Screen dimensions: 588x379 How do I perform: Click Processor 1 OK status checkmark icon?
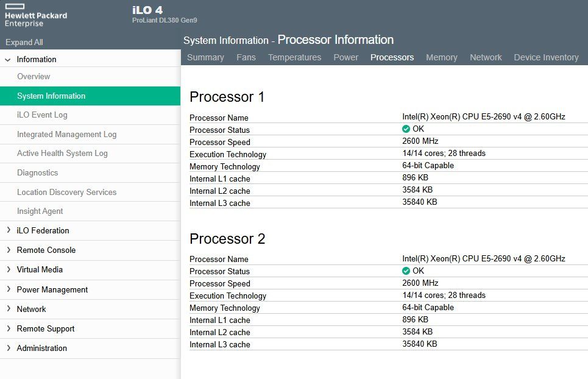pos(406,129)
